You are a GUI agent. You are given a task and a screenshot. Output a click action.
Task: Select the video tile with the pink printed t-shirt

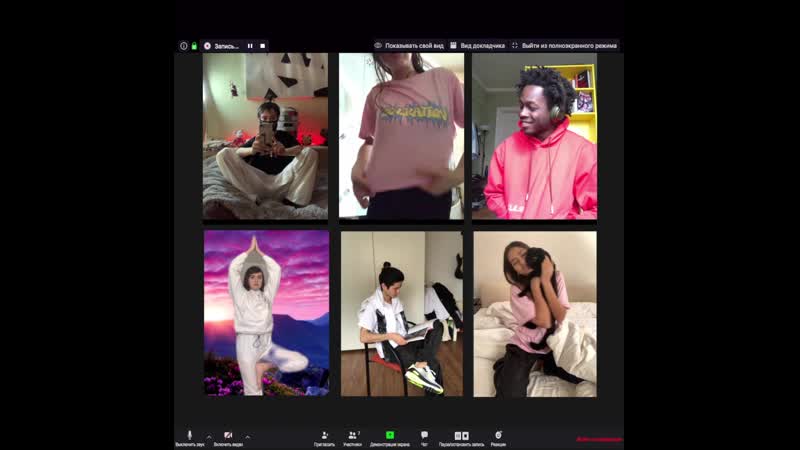click(402, 136)
